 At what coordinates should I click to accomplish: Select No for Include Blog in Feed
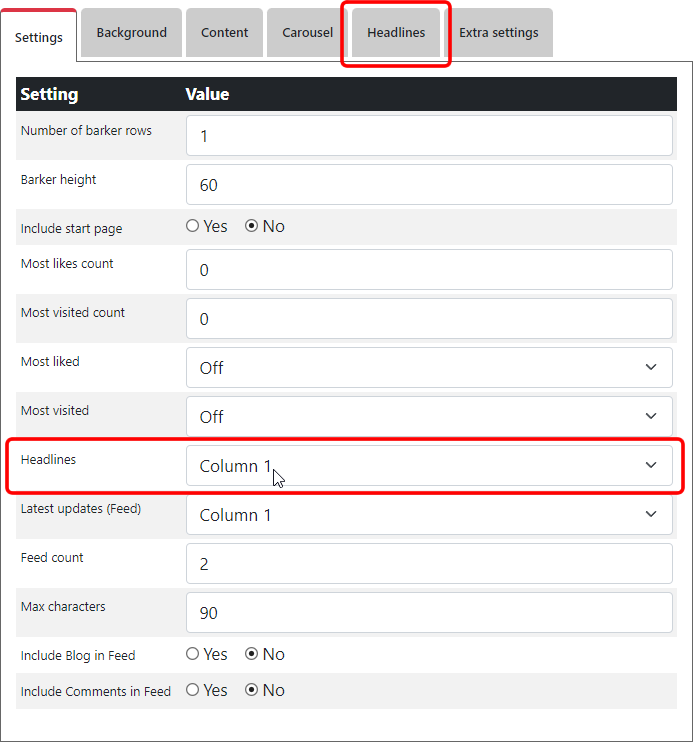click(x=252, y=655)
